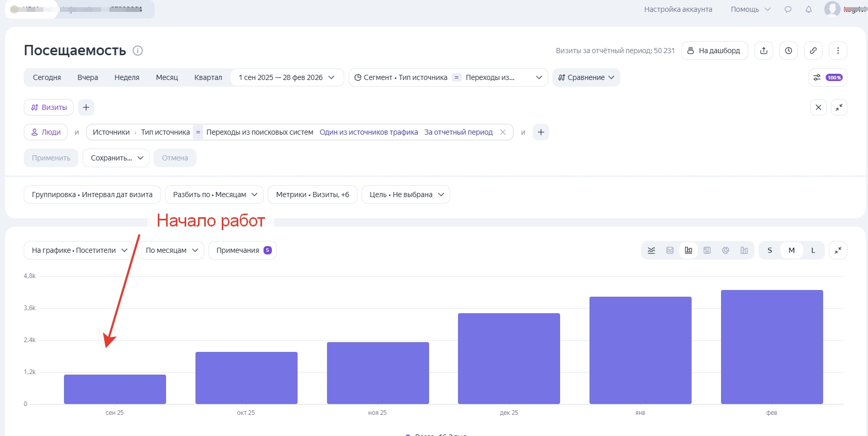Switch to the column table chart icon
Screen dimensions: 868x436
(707, 250)
